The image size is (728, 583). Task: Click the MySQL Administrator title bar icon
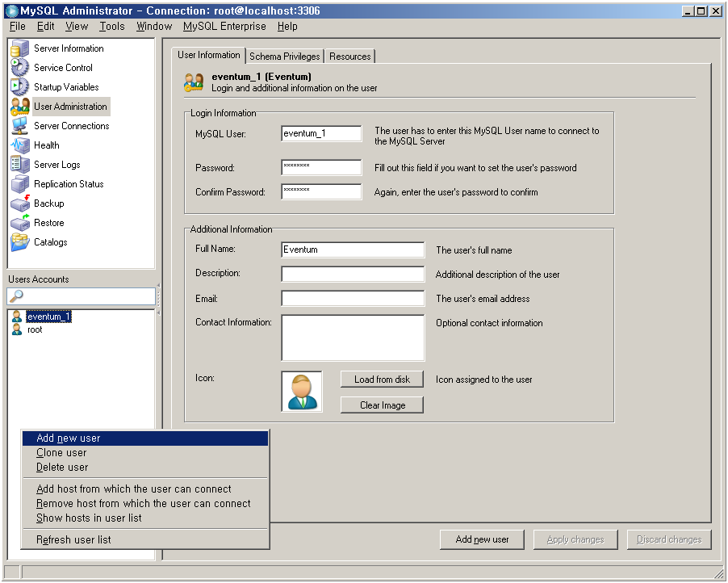pos(11,10)
